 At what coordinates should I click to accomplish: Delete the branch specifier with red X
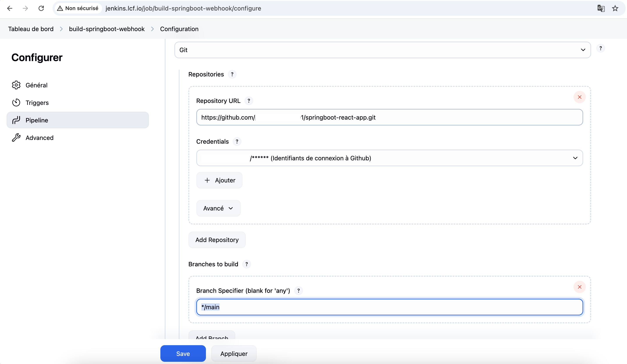pos(579,287)
